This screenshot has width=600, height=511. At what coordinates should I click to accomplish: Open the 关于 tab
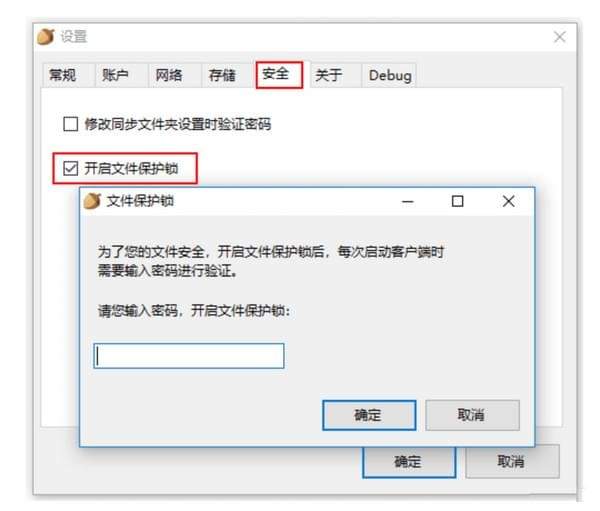328,75
